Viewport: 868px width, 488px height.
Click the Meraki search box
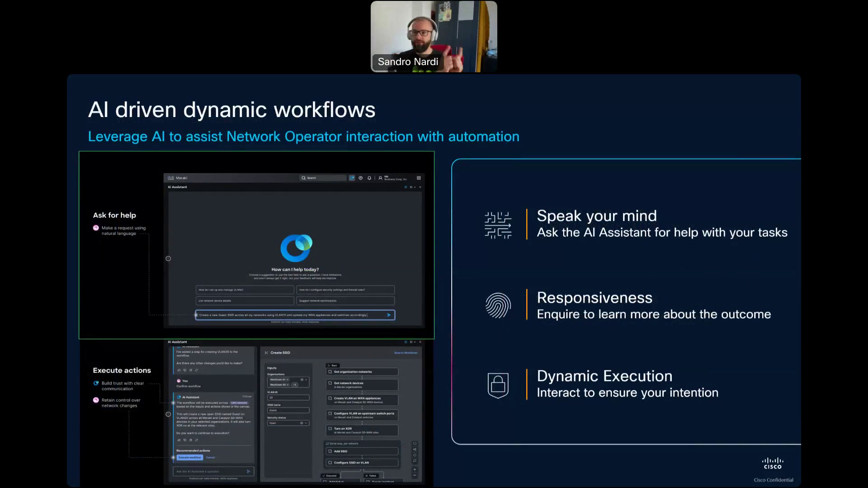(x=323, y=178)
